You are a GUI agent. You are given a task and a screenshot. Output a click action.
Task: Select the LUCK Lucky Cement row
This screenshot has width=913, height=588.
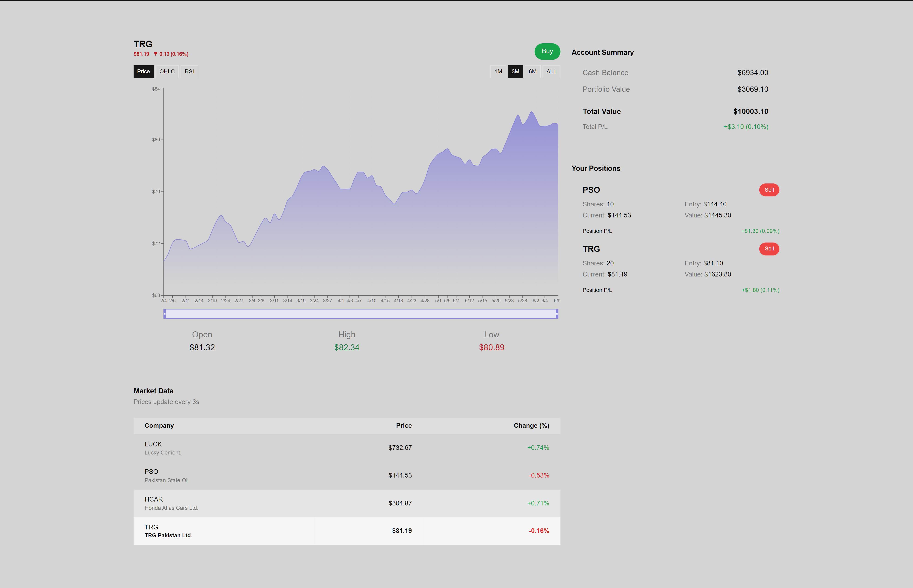[347, 448]
